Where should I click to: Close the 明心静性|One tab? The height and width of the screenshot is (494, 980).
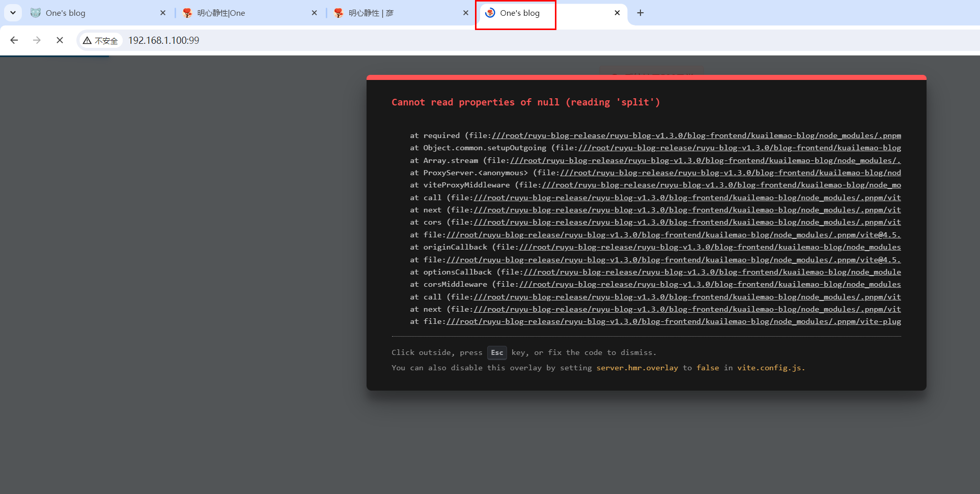tap(314, 13)
